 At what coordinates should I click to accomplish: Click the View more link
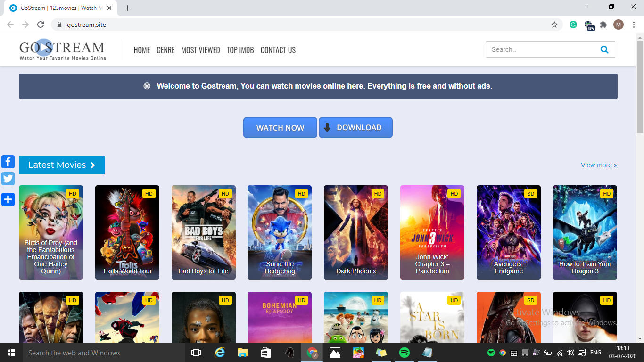point(599,165)
